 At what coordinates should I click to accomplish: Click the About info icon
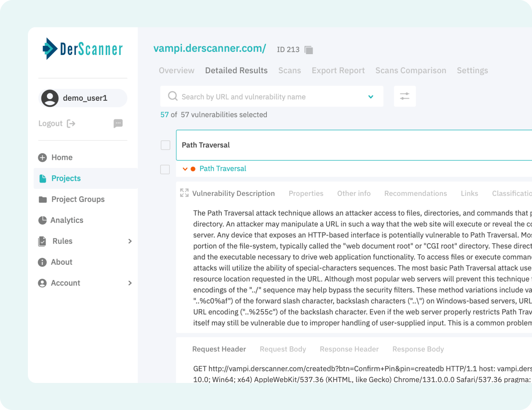[x=42, y=262]
